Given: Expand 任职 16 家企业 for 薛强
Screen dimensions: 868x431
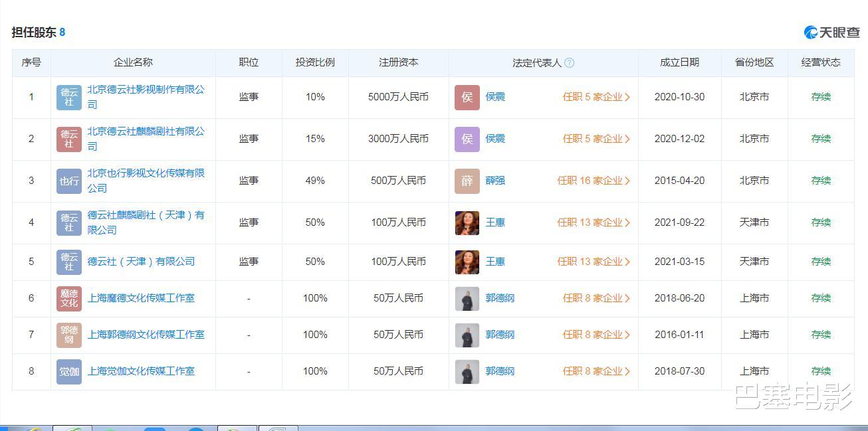Looking at the screenshot, I should click(594, 181).
